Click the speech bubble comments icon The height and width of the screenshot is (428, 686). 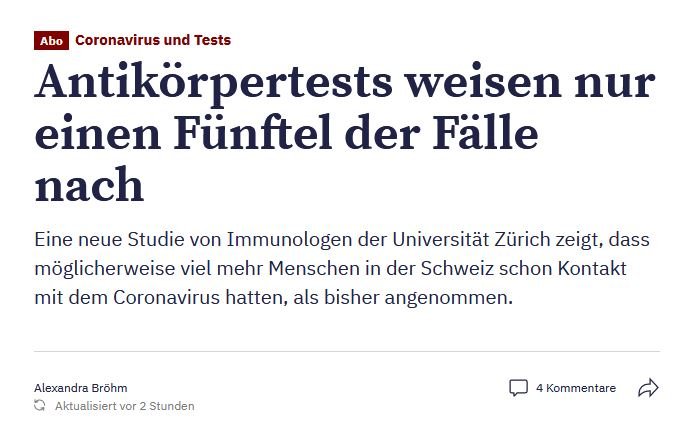tap(518, 388)
